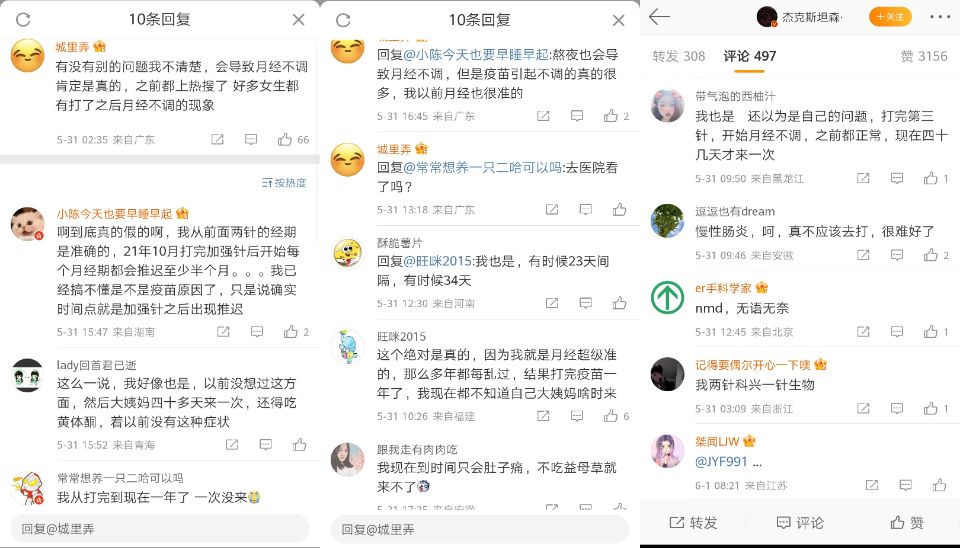Reply to er手科学家's comment via bubble icon
Screen dimensions: 960x548
[x=897, y=331]
